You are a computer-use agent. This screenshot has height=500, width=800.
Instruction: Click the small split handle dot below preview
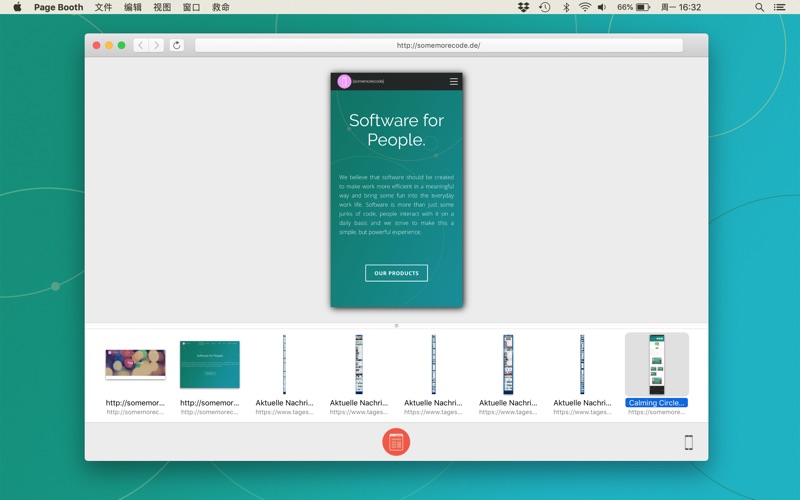tap(396, 326)
